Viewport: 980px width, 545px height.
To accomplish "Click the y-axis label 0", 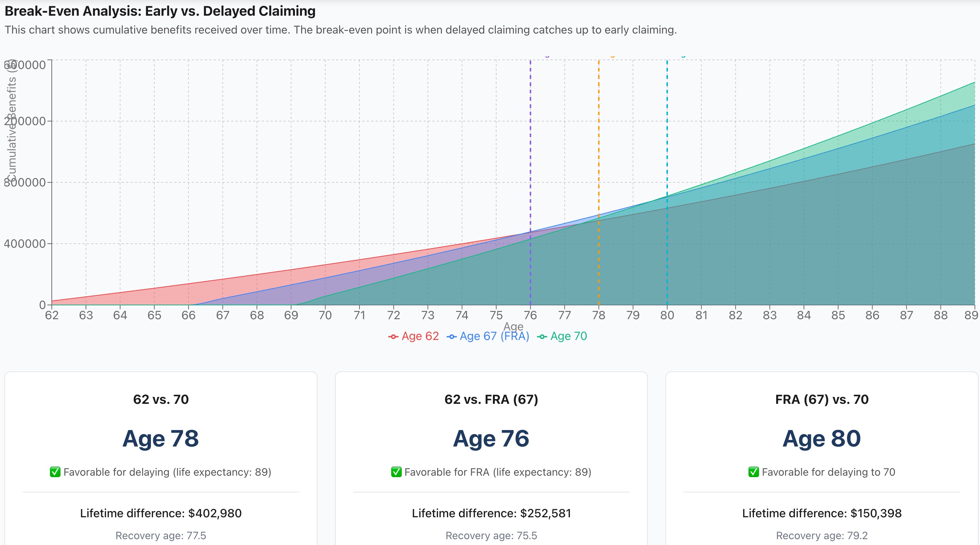I will click(x=42, y=305).
